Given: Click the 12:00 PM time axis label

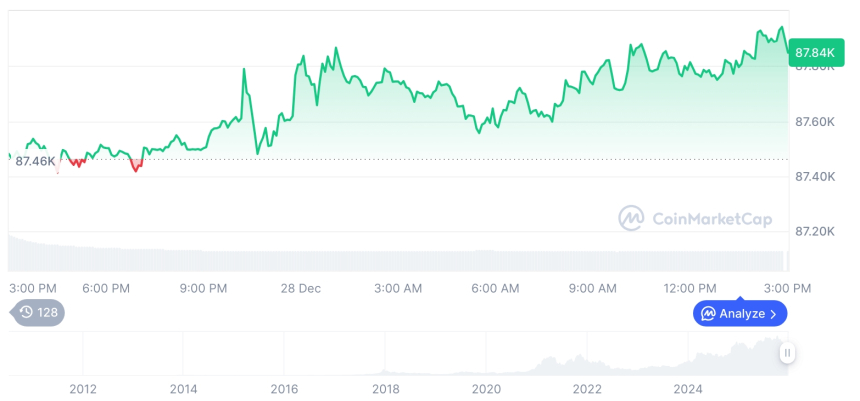Looking at the screenshot, I should [690, 288].
